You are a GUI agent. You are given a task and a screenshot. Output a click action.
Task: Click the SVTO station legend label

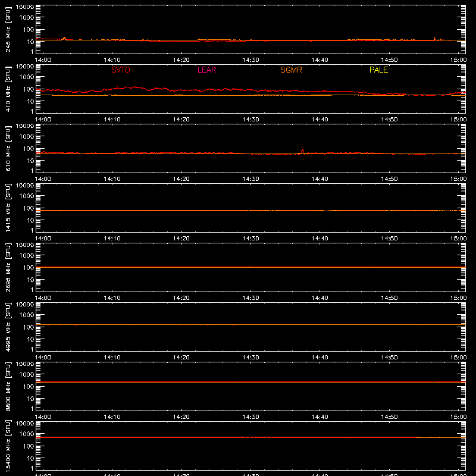121,70
